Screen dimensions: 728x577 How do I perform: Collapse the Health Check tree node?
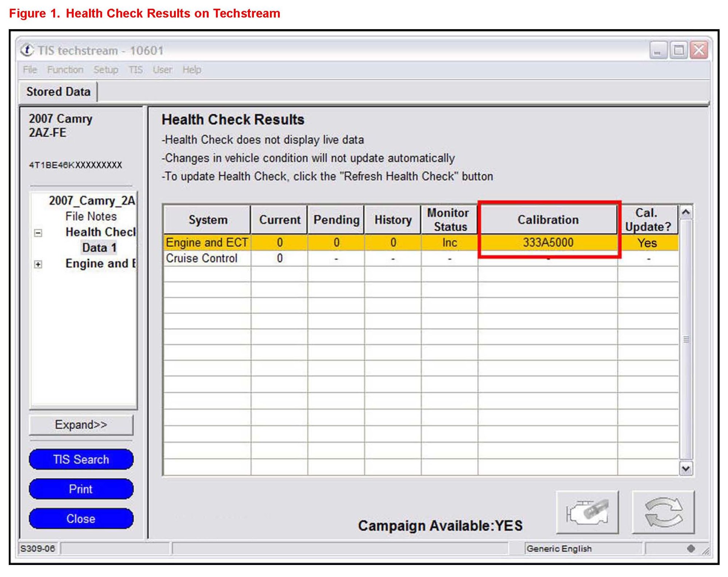click(x=38, y=233)
